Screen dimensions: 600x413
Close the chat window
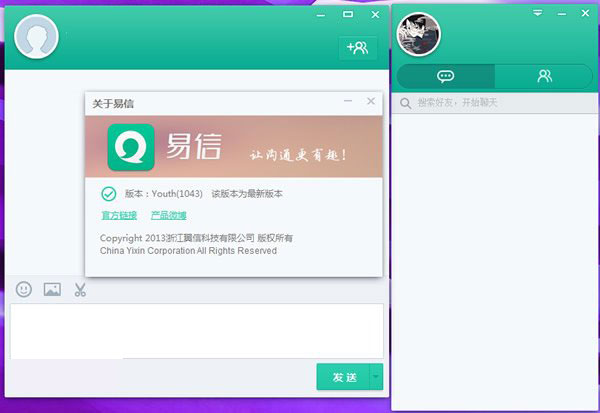(x=375, y=15)
